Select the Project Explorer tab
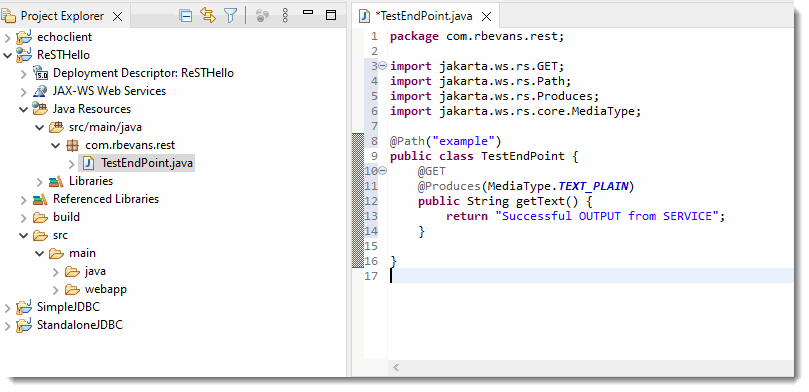 (x=62, y=17)
